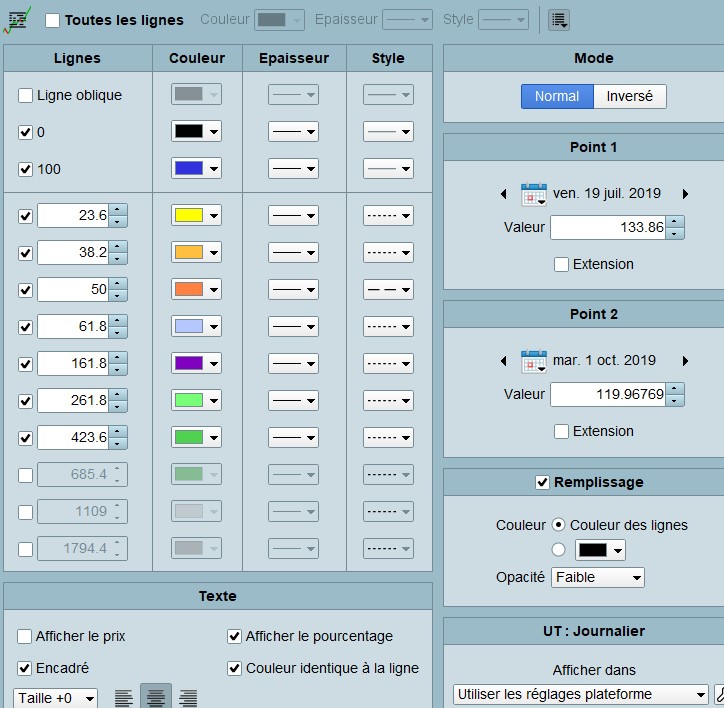724x708 pixels.
Task: Uncheck Afficher le pourcentage
Action: pyautogui.click(x=235, y=636)
